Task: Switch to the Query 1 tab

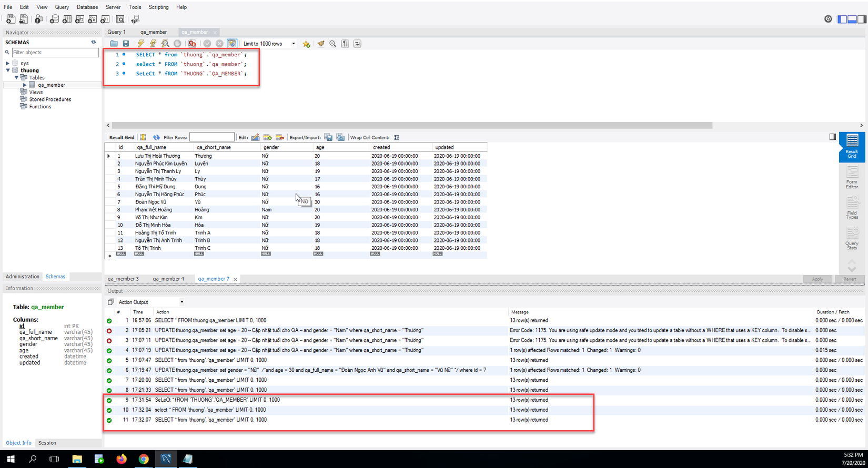Action: click(x=117, y=32)
